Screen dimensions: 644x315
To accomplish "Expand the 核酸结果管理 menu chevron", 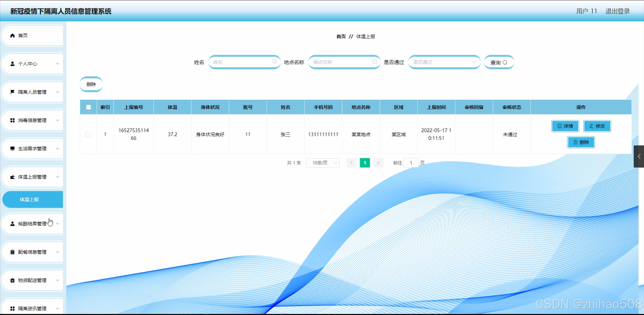I will (x=58, y=224).
